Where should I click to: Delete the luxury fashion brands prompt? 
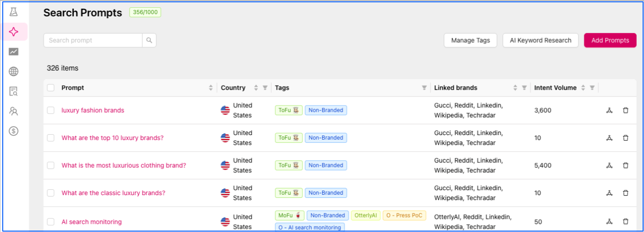pos(625,110)
